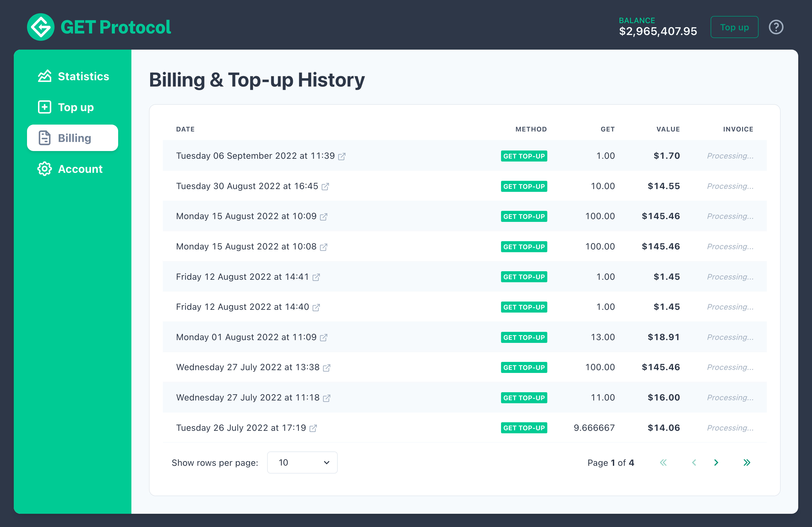
Task: Click GET TOP-UP badge on August 01 row
Action: 523,337
